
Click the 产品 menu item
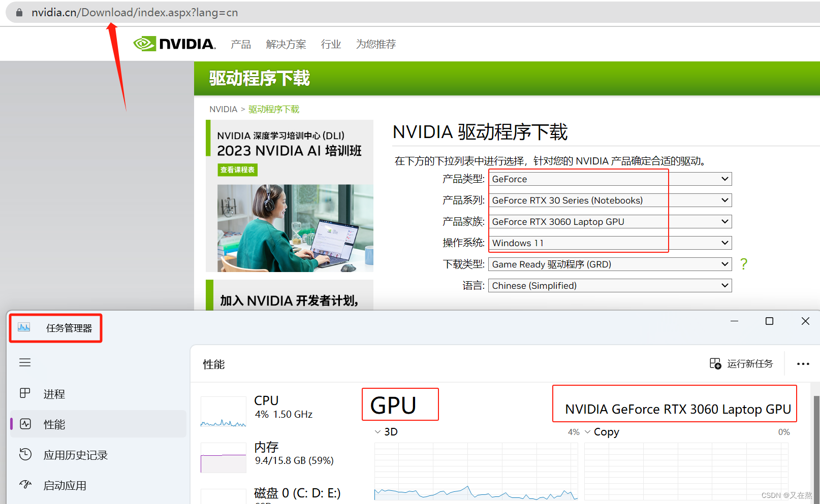click(x=241, y=44)
